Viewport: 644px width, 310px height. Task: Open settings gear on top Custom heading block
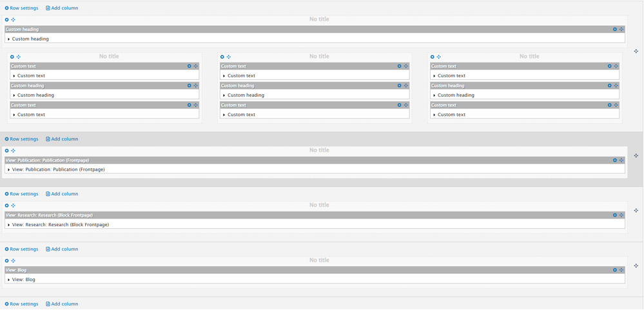coord(614,29)
